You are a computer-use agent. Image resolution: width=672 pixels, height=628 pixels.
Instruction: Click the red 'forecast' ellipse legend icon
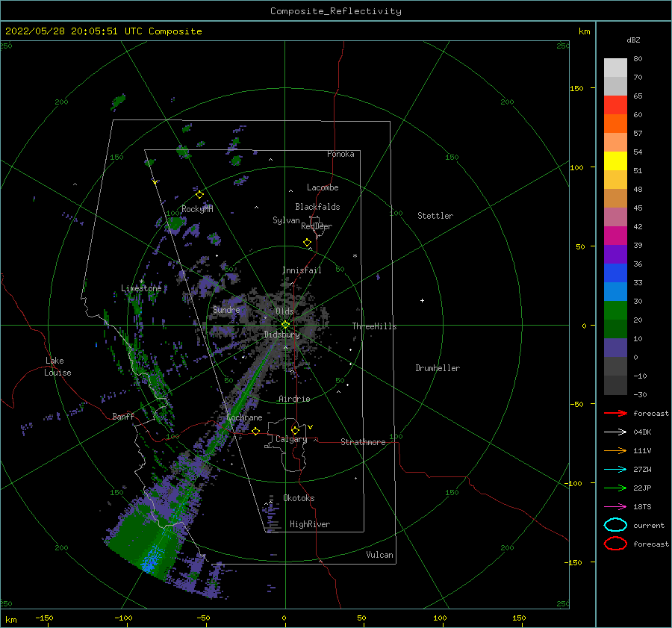[x=615, y=544]
